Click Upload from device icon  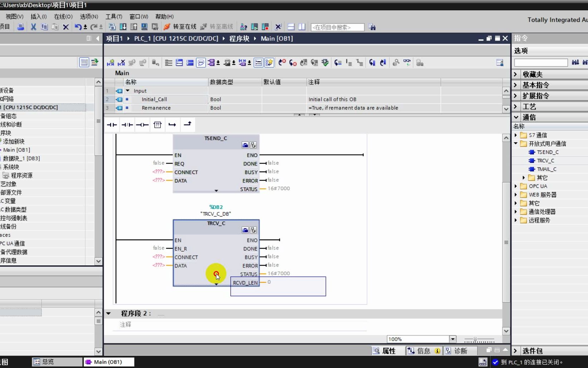[x=133, y=27]
